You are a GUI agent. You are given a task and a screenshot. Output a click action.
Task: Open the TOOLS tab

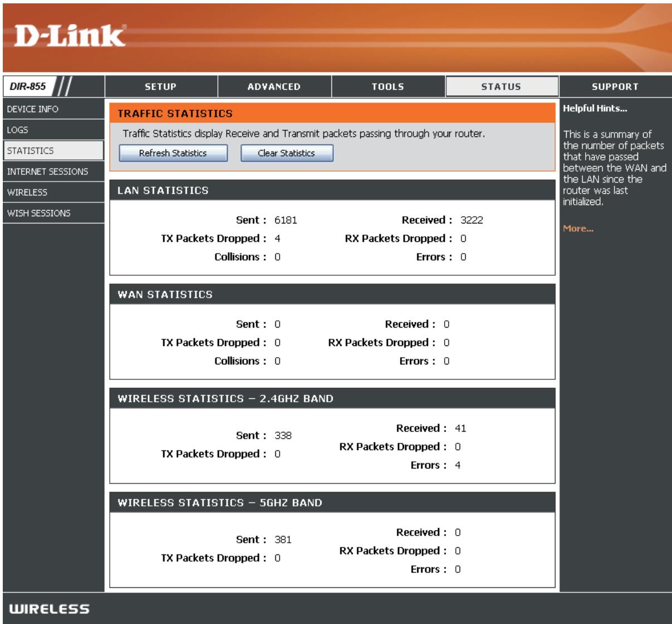(388, 86)
